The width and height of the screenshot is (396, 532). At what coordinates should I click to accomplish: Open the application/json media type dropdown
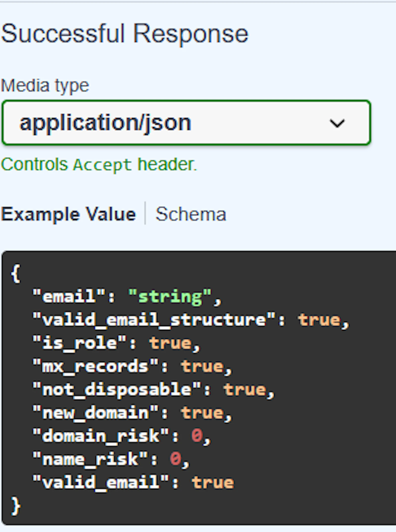pyautogui.click(x=186, y=122)
